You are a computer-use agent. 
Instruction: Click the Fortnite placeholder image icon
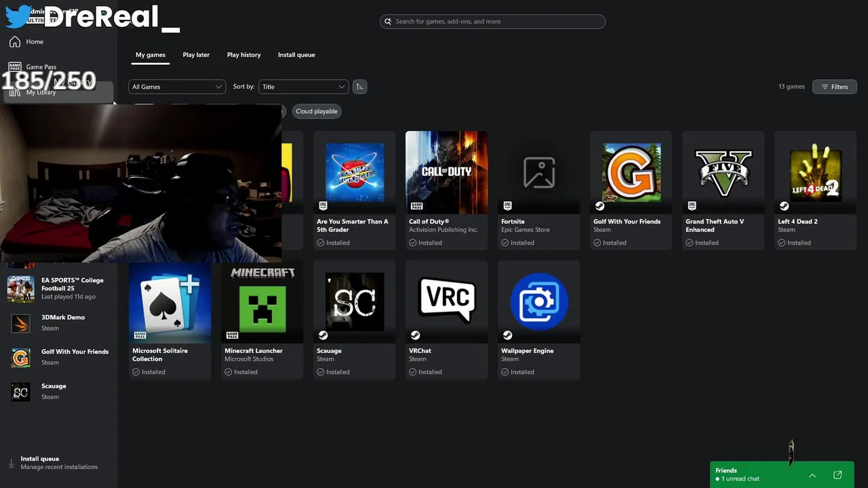coord(539,172)
